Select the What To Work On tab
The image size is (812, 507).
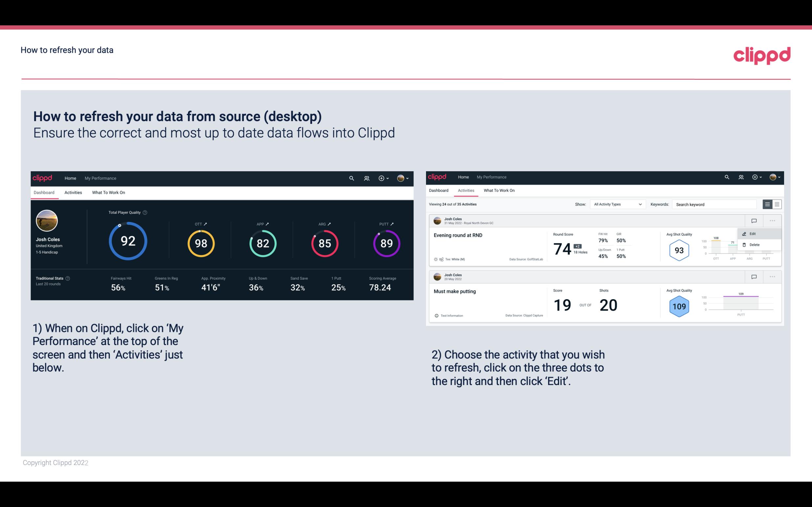coord(108,192)
